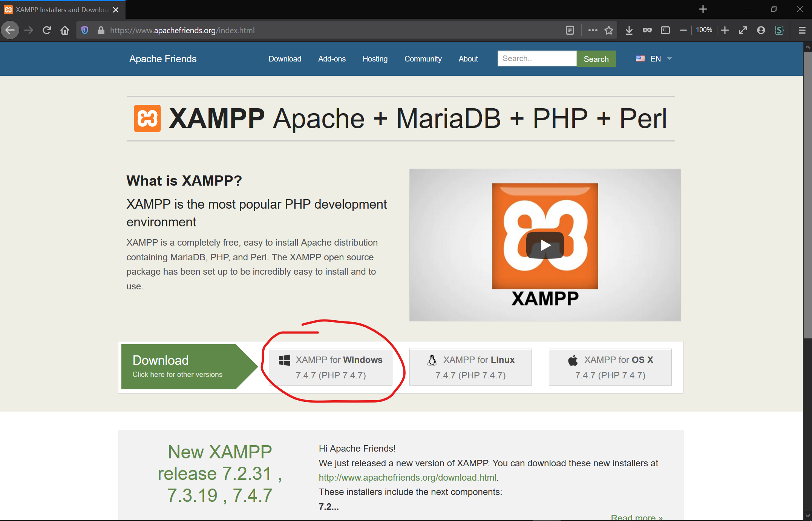812x521 pixels.
Task: Reload the page with refresh icon
Action: tap(47, 30)
